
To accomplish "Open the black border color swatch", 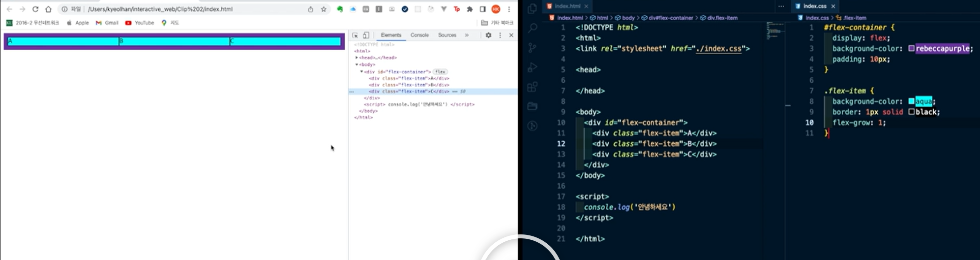I will [911, 112].
